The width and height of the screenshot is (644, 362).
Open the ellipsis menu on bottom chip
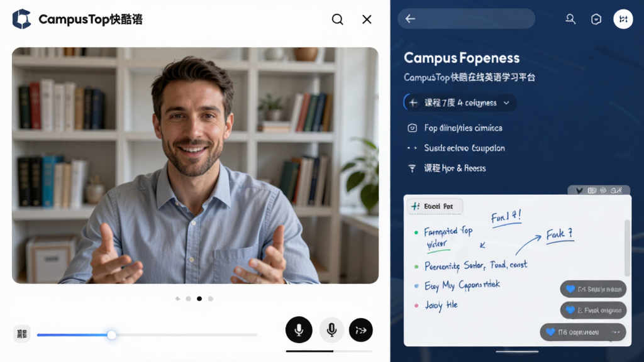616,332
